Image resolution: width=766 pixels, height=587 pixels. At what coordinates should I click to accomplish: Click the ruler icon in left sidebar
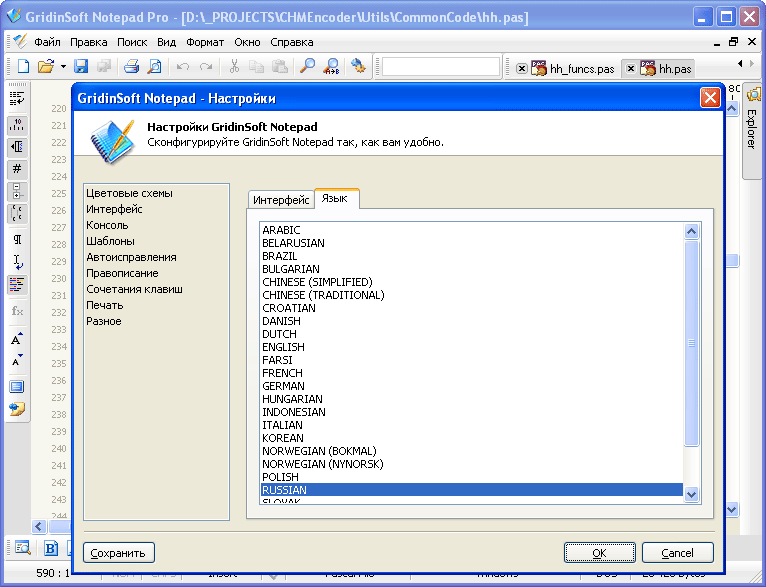17,126
